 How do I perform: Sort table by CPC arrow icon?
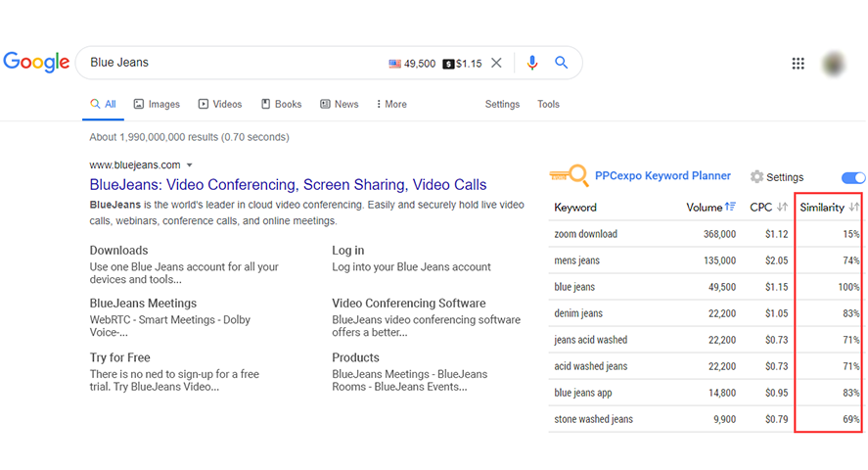(x=782, y=207)
